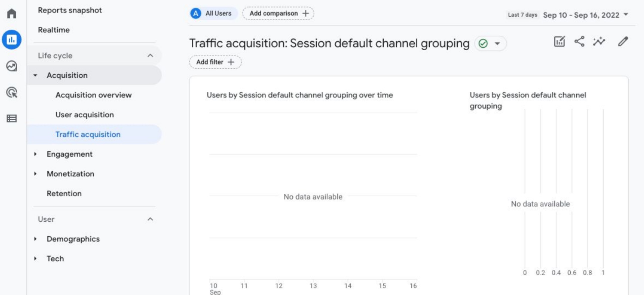Open the Insights sparkle icon

click(x=599, y=42)
